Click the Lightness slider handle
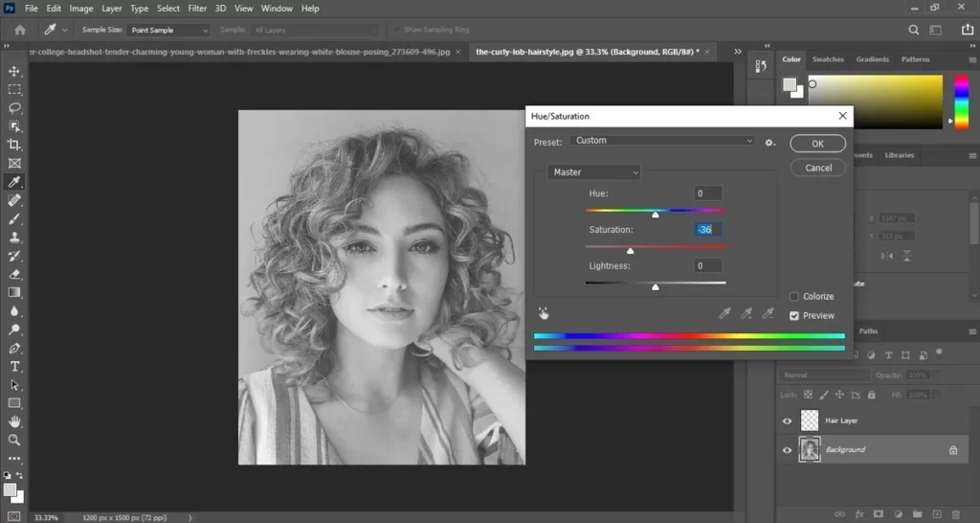This screenshot has width=980, height=523. [x=655, y=286]
